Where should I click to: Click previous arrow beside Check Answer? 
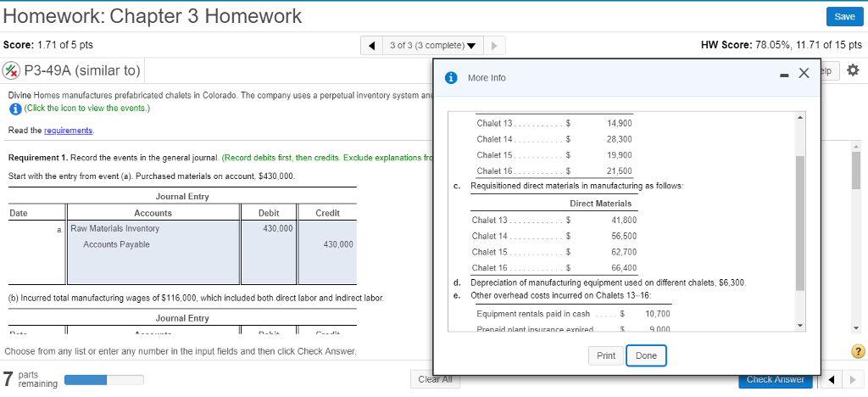pos(832,380)
